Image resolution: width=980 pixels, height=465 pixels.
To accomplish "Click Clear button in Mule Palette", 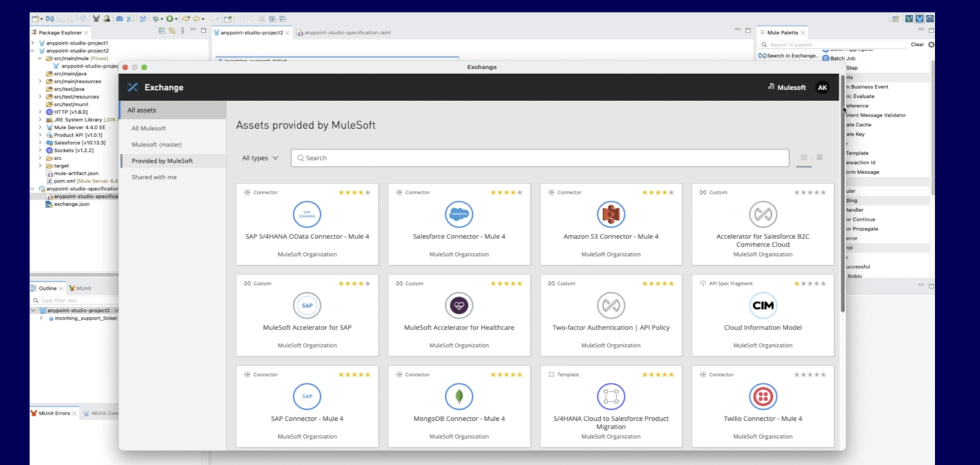I will tap(917, 44).
